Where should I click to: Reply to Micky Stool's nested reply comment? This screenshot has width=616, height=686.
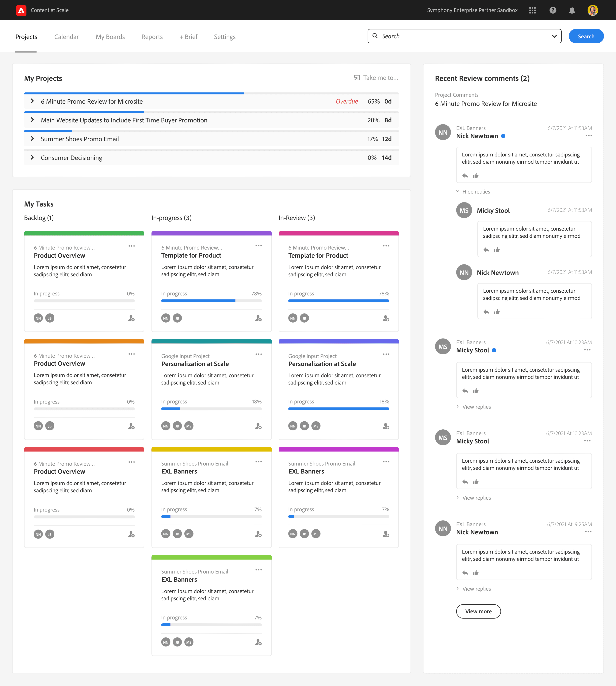click(x=486, y=250)
